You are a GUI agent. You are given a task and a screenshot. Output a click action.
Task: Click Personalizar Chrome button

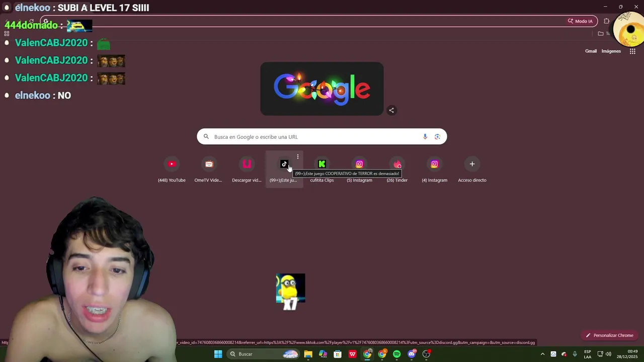pos(609,335)
